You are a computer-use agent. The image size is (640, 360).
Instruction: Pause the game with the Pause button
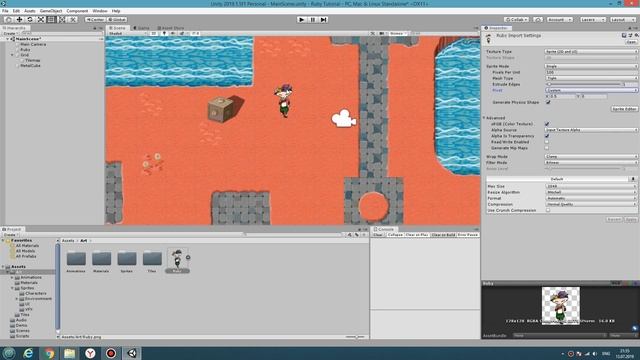point(313,19)
